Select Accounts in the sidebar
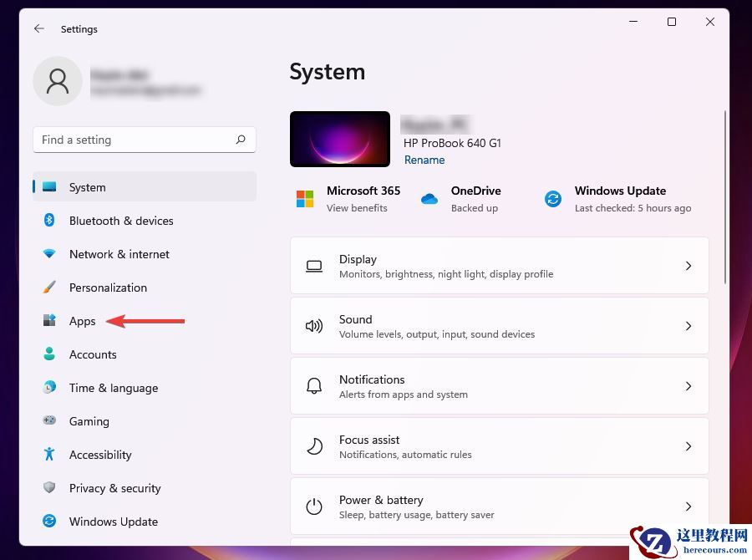This screenshot has height=560, width=752. (93, 354)
